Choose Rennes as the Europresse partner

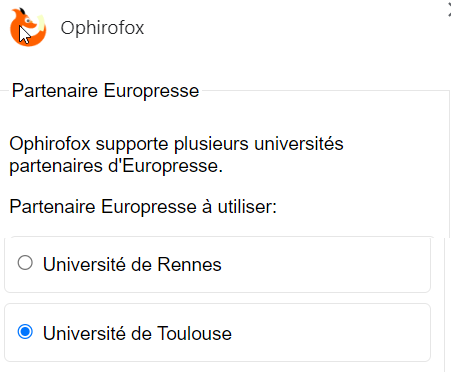click(25, 263)
